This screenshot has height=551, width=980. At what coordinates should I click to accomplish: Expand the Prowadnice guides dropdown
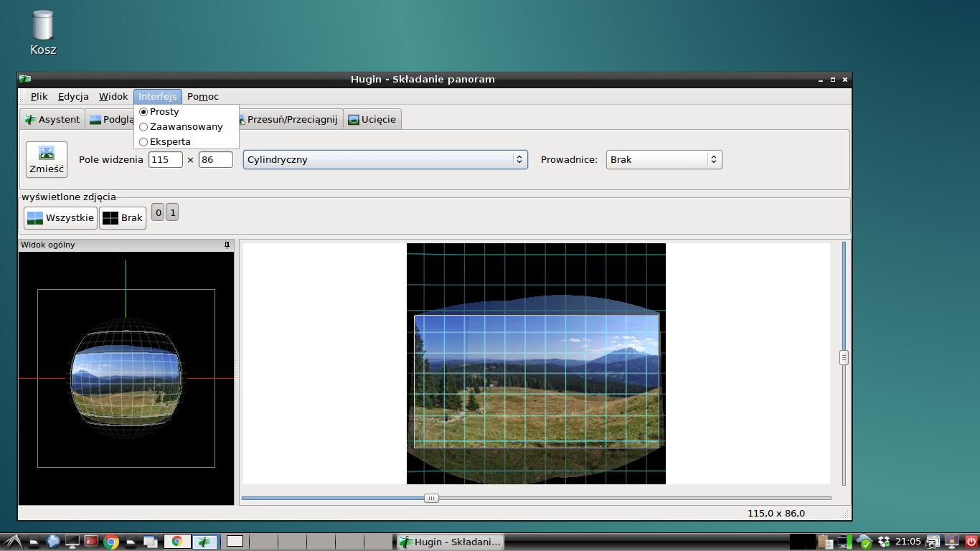664,160
